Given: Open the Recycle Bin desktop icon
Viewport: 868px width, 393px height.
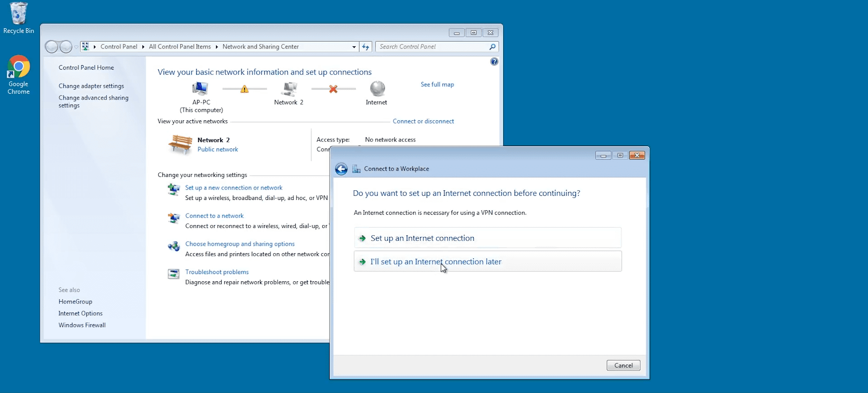Looking at the screenshot, I should pyautogui.click(x=19, y=18).
